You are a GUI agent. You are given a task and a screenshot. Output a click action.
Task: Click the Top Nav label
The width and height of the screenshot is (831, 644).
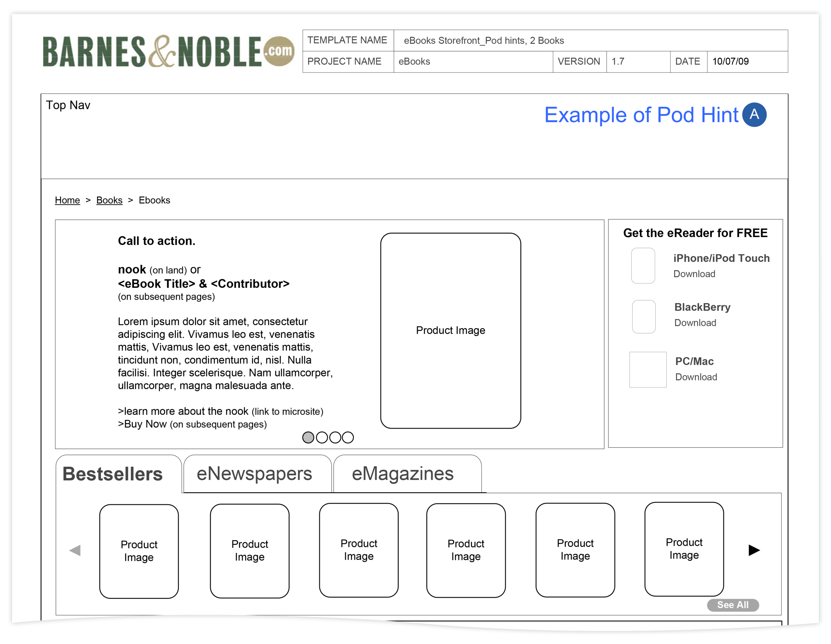pyautogui.click(x=68, y=105)
